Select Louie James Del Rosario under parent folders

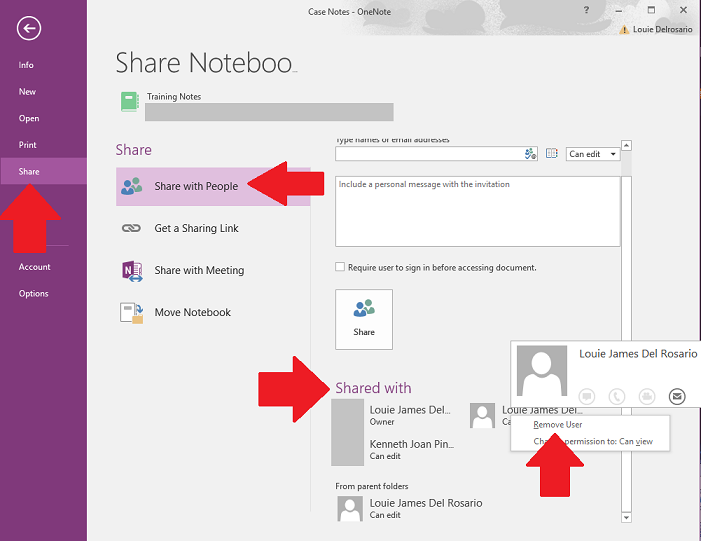click(x=426, y=508)
